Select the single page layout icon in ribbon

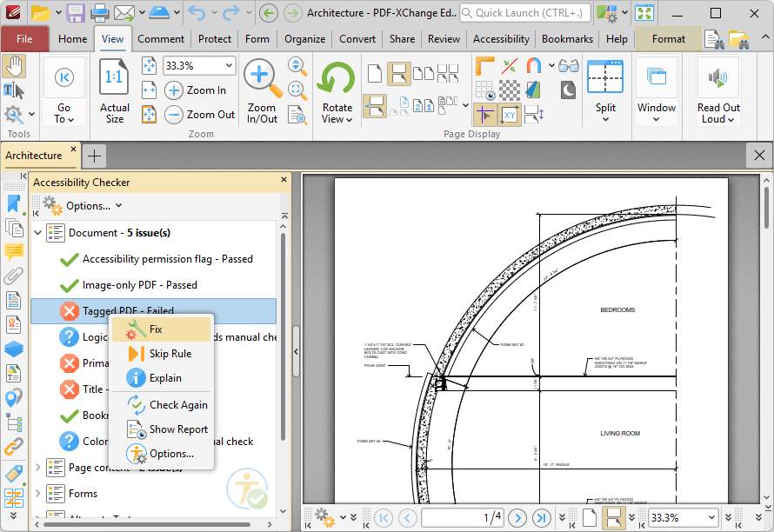coord(375,74)
